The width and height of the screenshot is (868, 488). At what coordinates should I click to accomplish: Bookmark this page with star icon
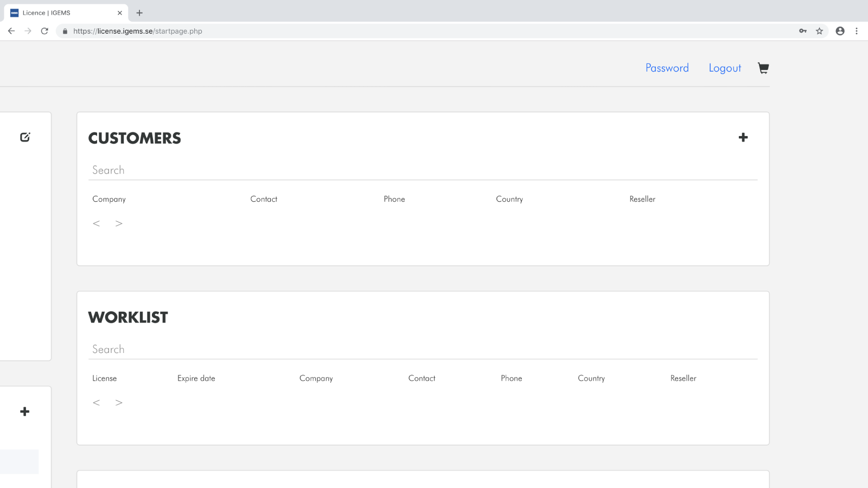click(819, 31)
